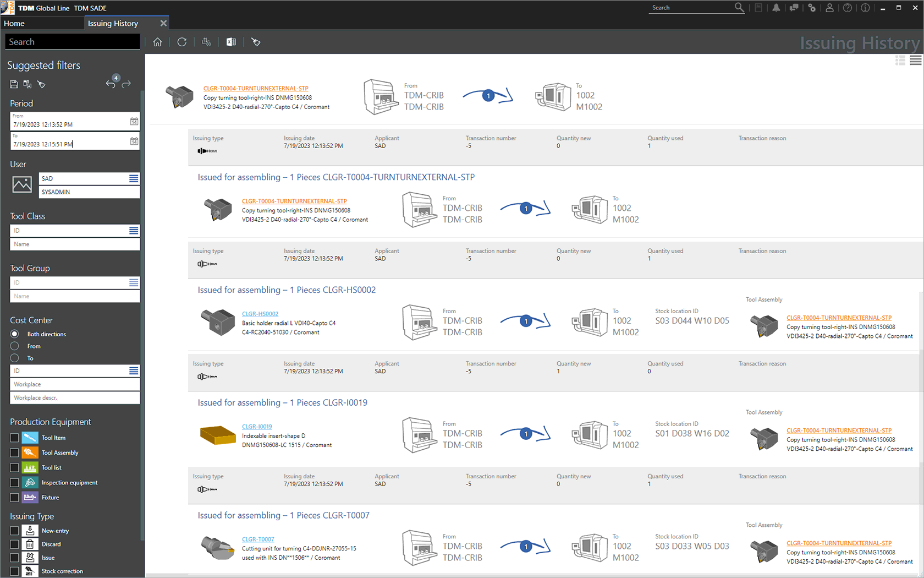Open calendar for the Period From date
Viewport: 924px width, 578px height.
tap(134, 121)
